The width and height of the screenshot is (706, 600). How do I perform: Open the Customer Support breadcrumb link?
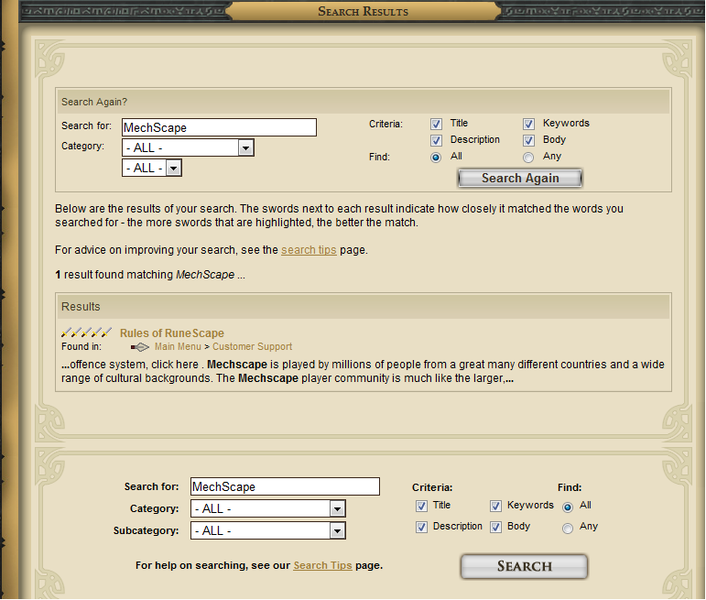click(252, 347)
